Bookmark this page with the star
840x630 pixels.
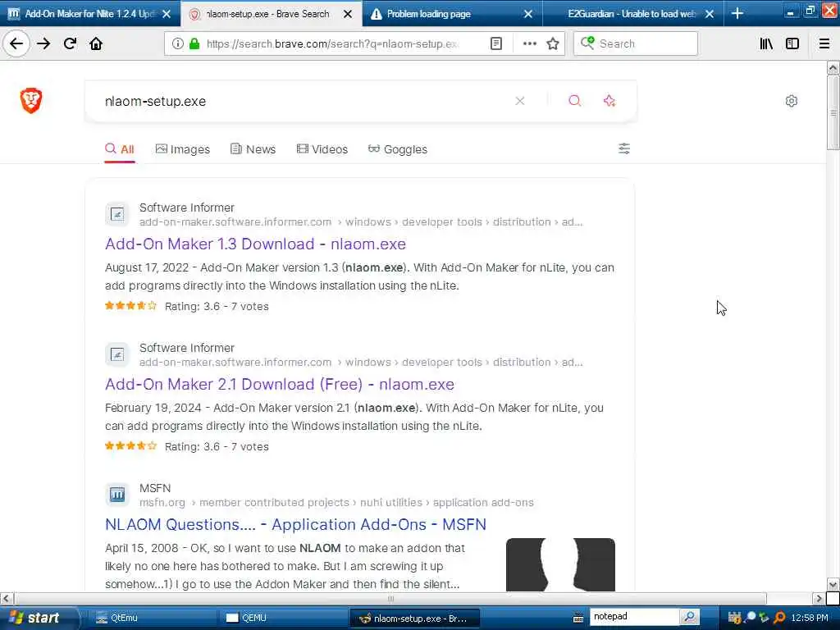[x=552, y=43]
